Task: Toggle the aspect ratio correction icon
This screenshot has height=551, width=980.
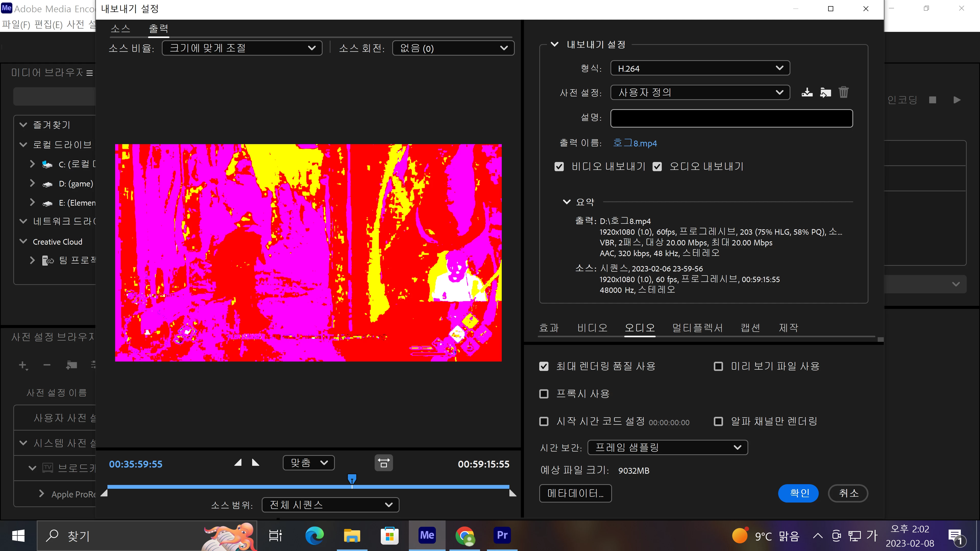Action: 384,463
